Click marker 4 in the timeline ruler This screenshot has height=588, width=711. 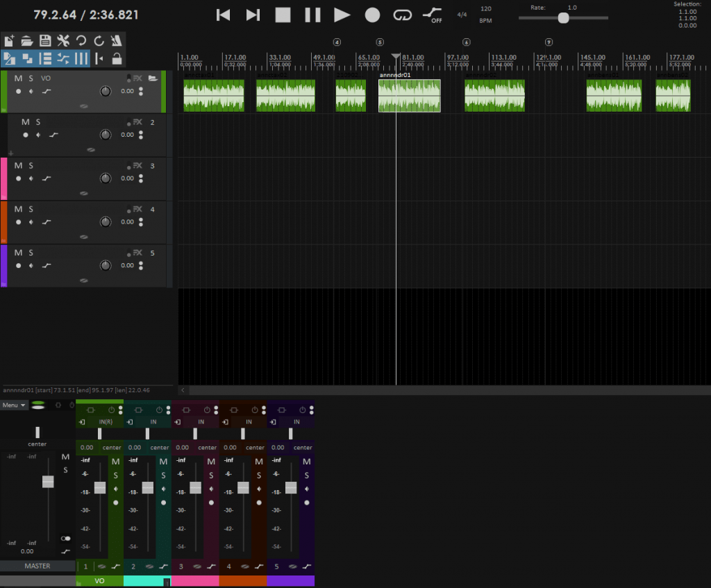337,42
